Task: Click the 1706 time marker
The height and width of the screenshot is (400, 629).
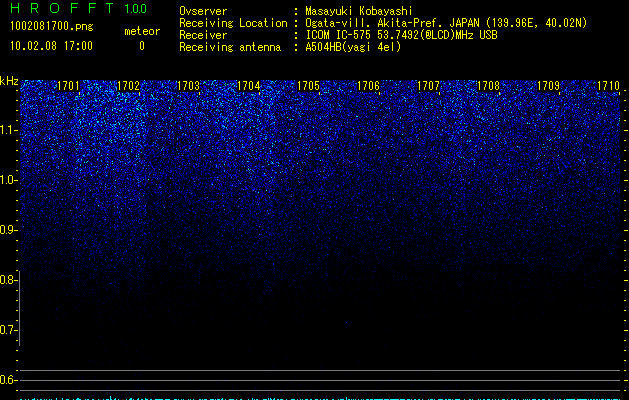Action: pos(368,86)
